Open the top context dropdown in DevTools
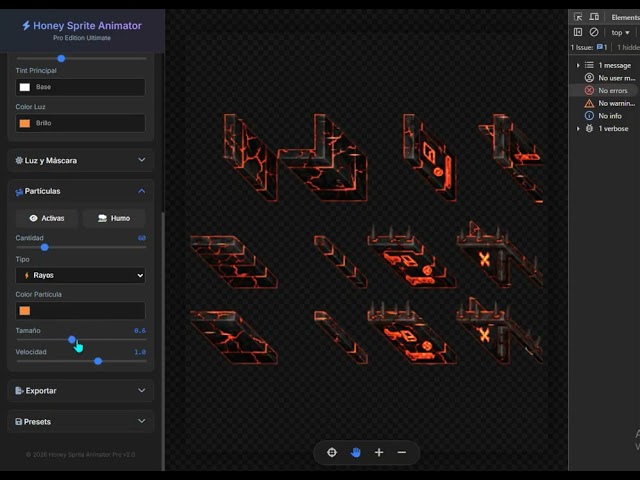 (620, 33)
